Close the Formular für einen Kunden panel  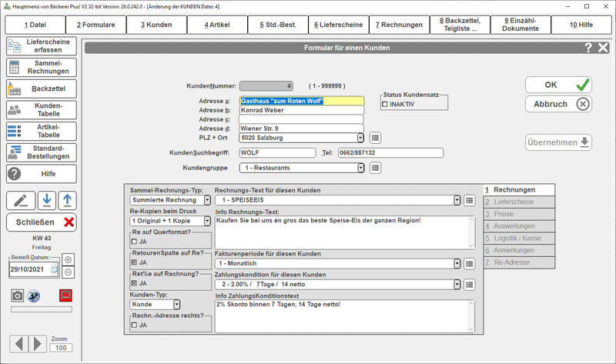tap(603, 48)
